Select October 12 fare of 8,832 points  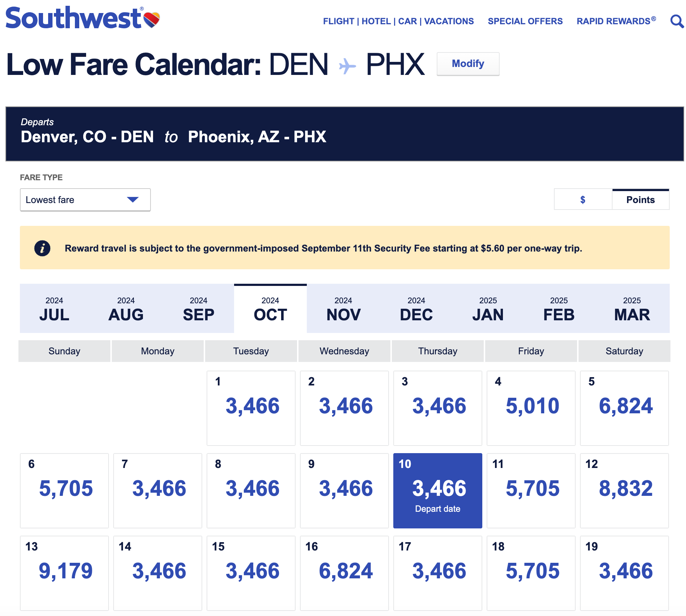624,490
